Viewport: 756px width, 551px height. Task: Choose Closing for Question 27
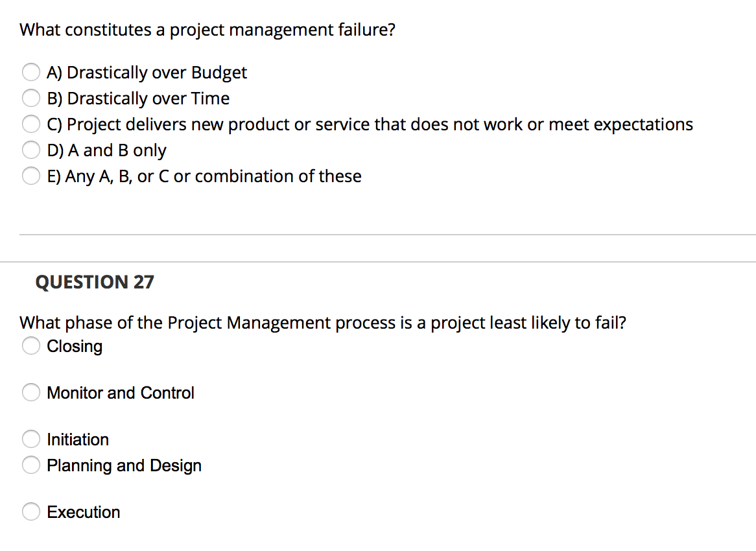[x=30, y=346]
